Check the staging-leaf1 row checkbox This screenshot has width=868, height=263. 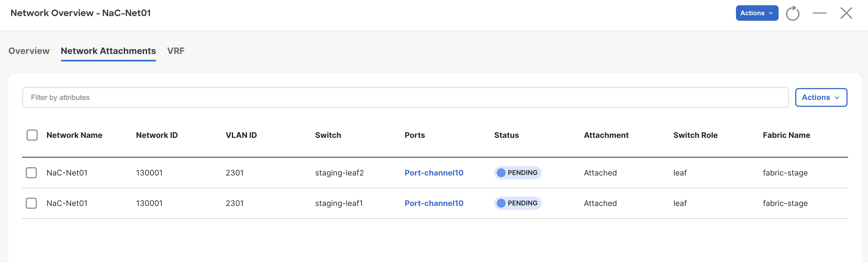(31, 203)
